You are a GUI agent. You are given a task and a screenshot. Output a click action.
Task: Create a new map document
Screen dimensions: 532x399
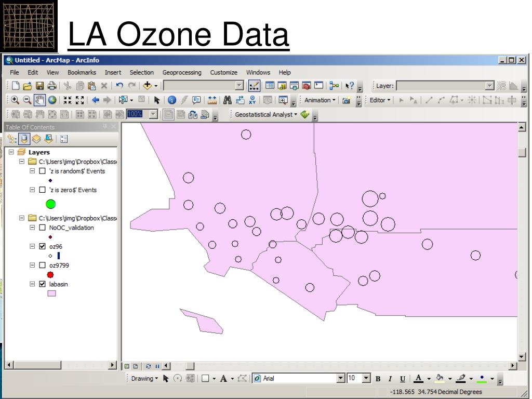pyautogui.click(x=15, y=86)
